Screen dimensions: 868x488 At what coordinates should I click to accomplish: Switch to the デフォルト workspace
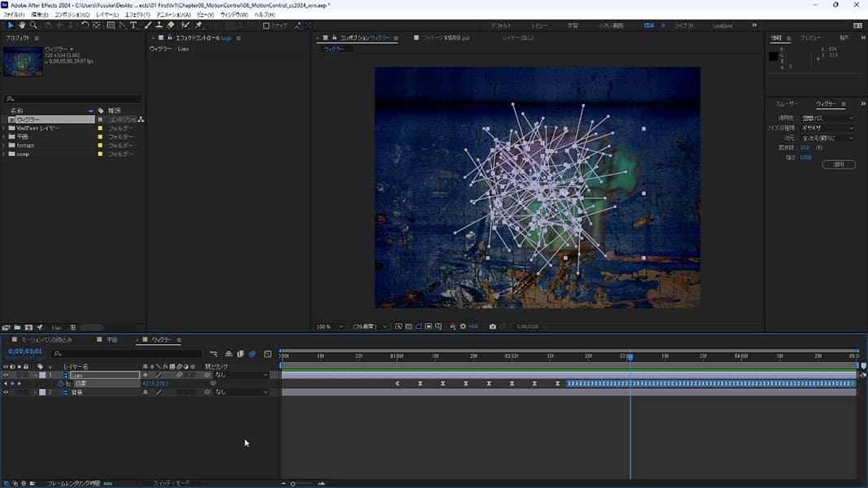click(501, 26)
